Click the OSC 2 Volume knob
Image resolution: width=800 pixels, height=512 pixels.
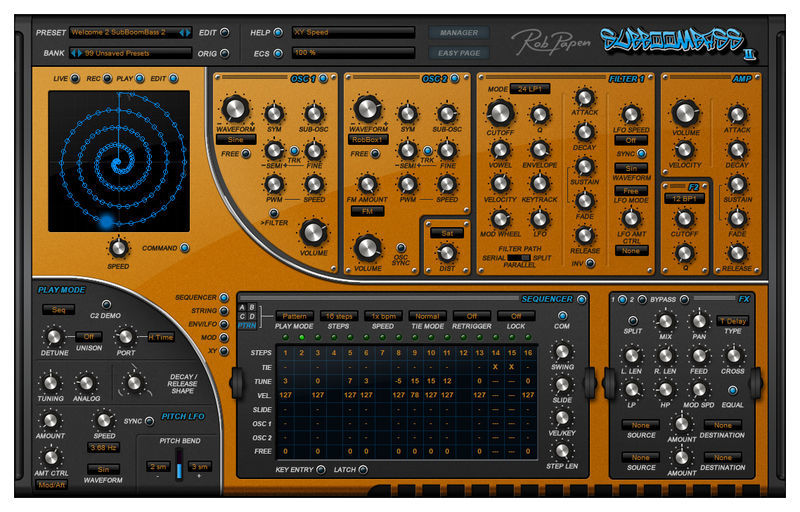(367, 248)
